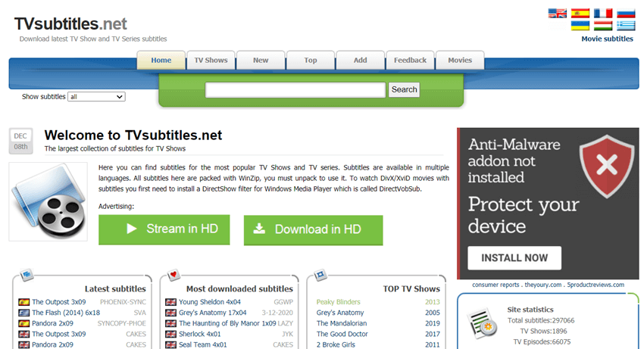
Task: Open Grey's Anatomy 17x04 subtitle link
Action: (x=212, y=313)
